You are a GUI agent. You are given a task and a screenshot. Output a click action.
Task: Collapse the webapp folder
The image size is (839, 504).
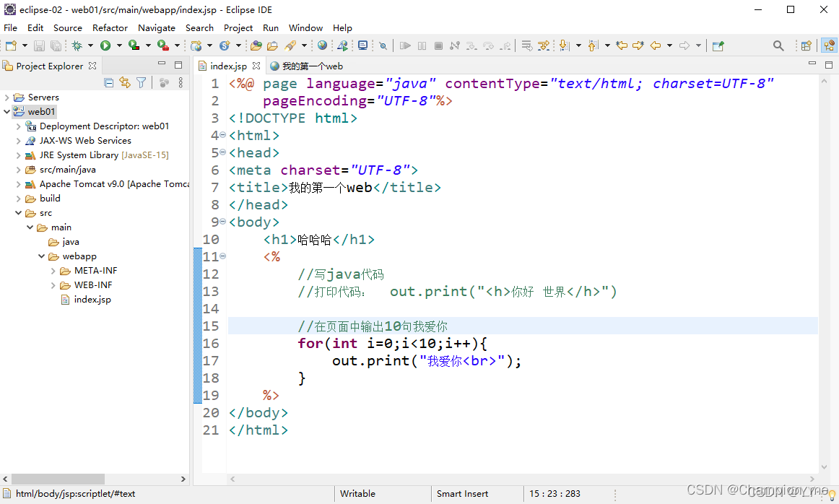41,256
